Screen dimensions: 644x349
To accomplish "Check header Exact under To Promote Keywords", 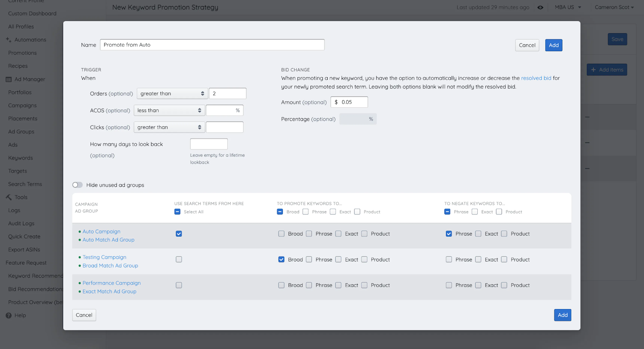I will click(x=333, y=212).
